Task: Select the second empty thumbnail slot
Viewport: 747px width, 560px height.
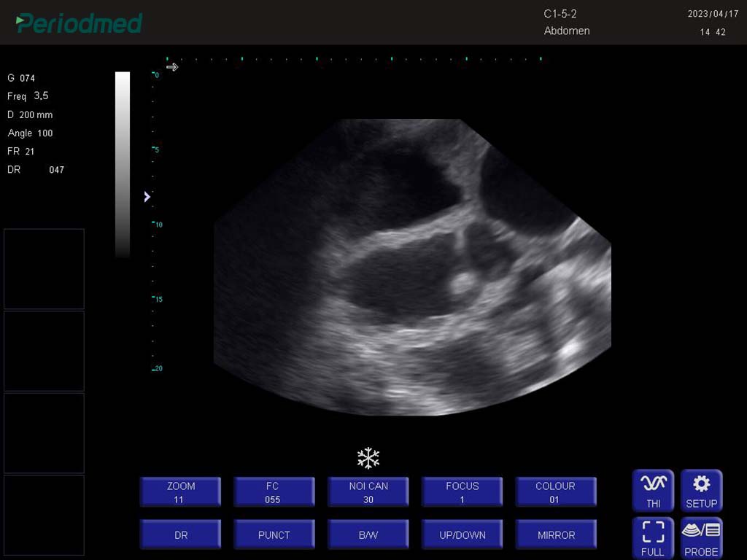Action: [x=44, y=351]
